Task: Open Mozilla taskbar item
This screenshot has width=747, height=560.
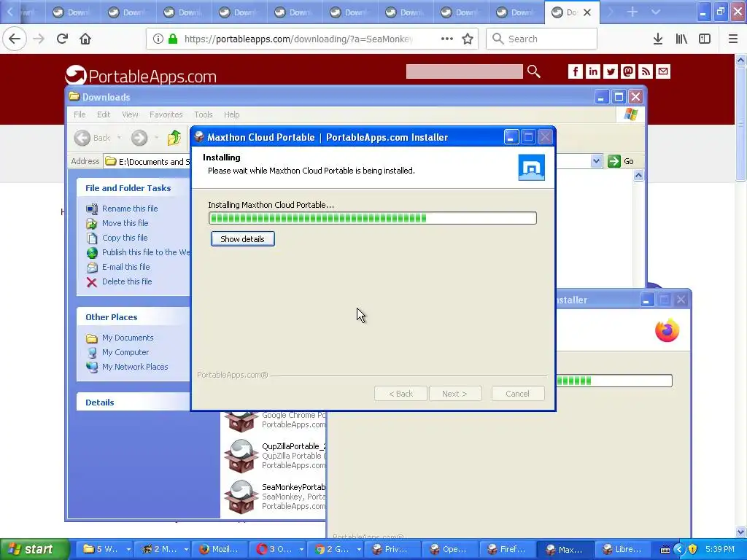Action: click(x=220, y=549)
